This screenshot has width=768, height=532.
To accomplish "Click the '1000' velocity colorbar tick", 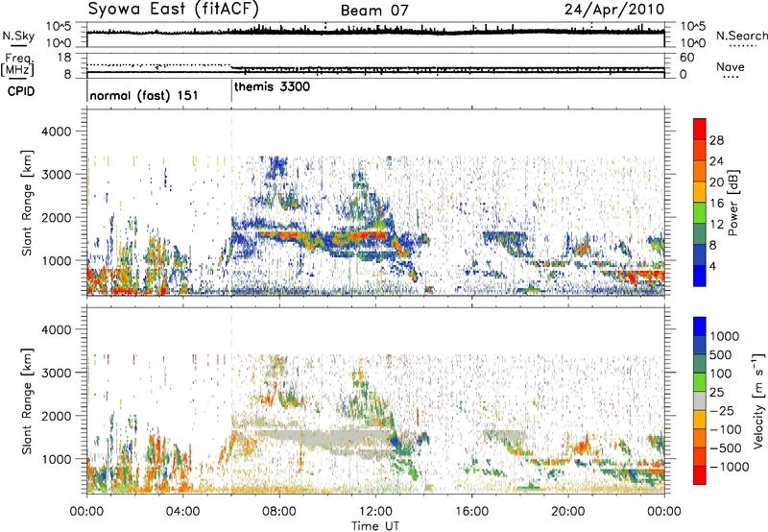I will point(725,336).
